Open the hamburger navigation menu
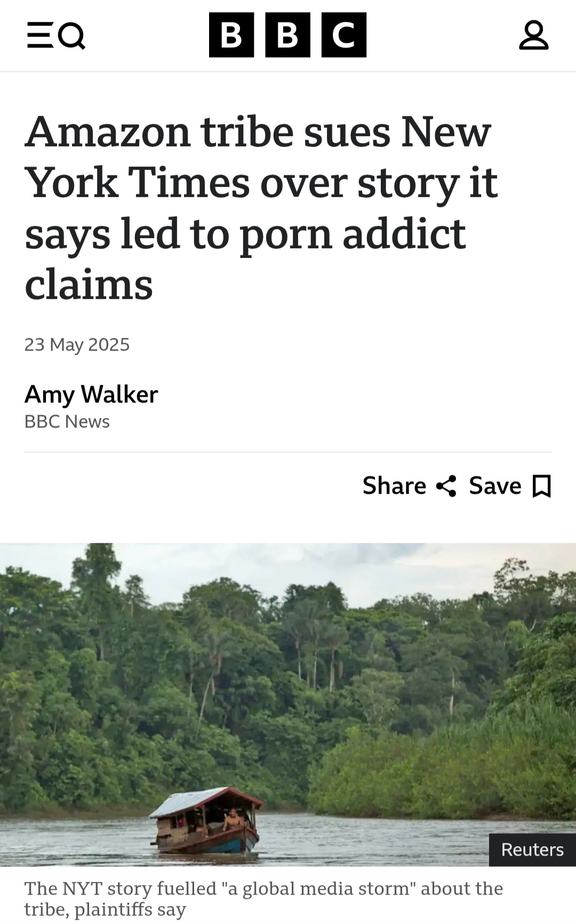 click(39, 35)
